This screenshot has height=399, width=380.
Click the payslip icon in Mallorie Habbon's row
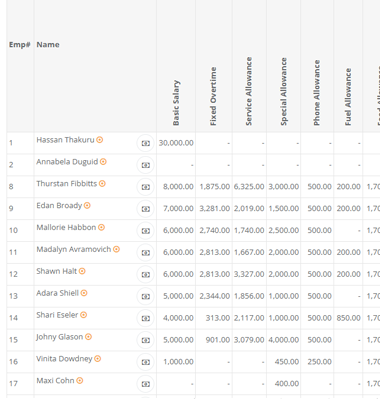pos(146,231)
